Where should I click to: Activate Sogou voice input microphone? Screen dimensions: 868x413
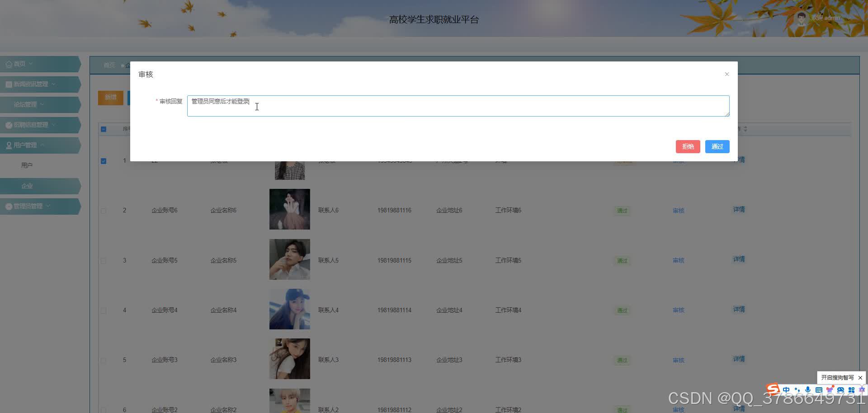click(x=808, y=390)
